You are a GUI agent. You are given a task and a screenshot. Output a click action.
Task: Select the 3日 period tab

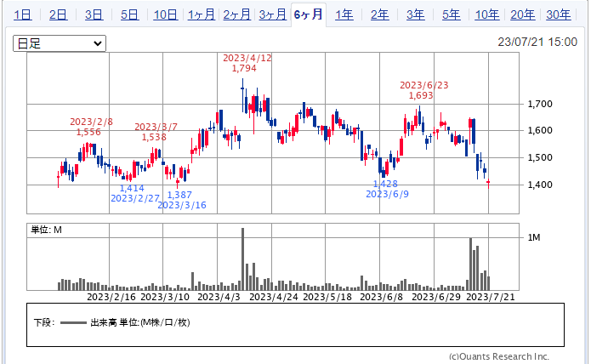[x=94, y=14]
